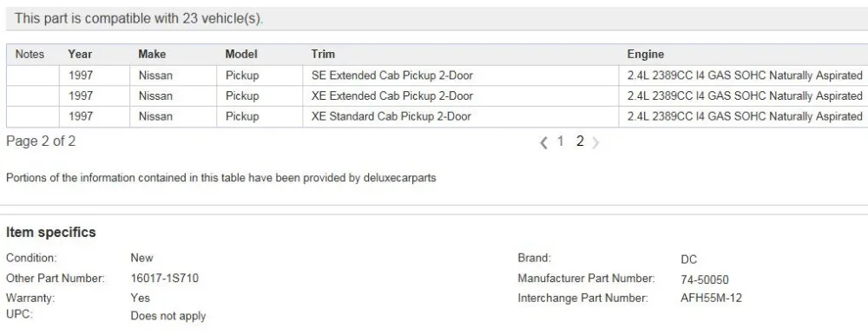868x335 pixels.
Task: Click the Item specifics heading
Action: (x=51, y=233)
